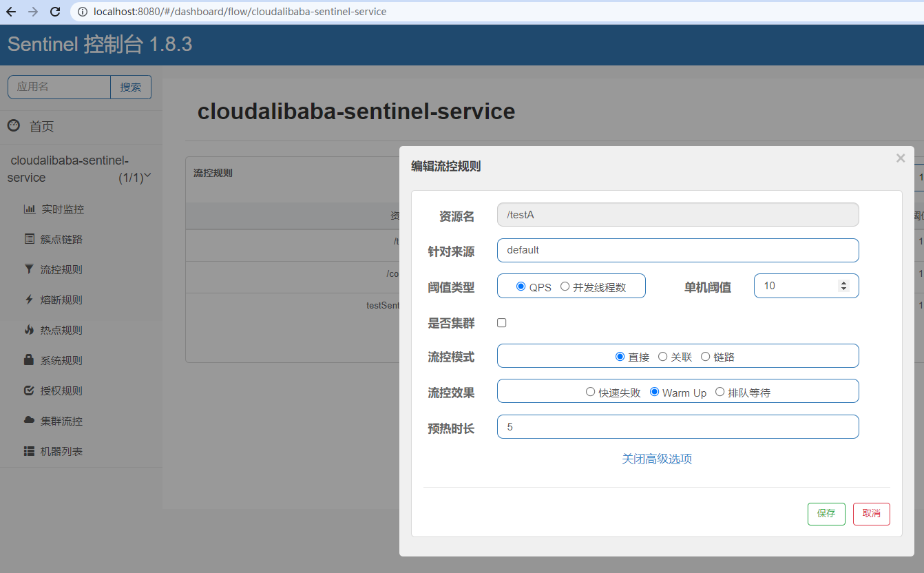The height and width of the screenshot is (573, 924).
Task: Reload the page with the refresh icon
Action: pyautogui.click(x=56, y=12)
